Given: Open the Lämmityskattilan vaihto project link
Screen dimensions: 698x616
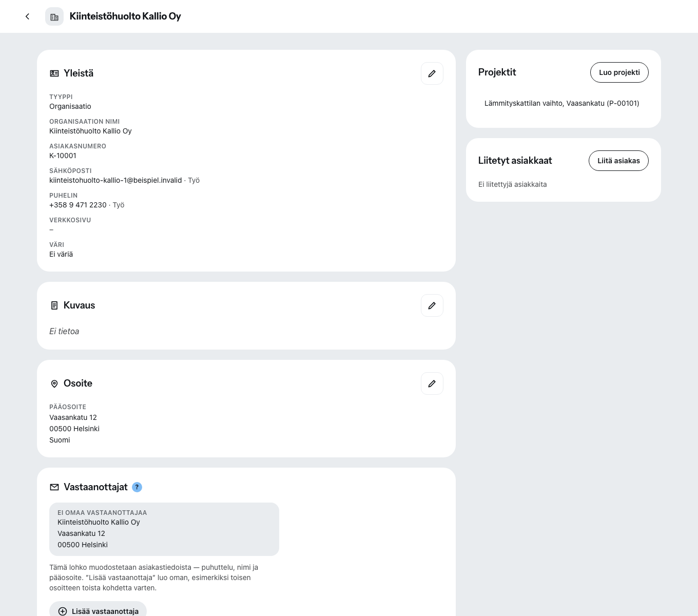Looking at the screenshot, I should (x=562, y=103).
